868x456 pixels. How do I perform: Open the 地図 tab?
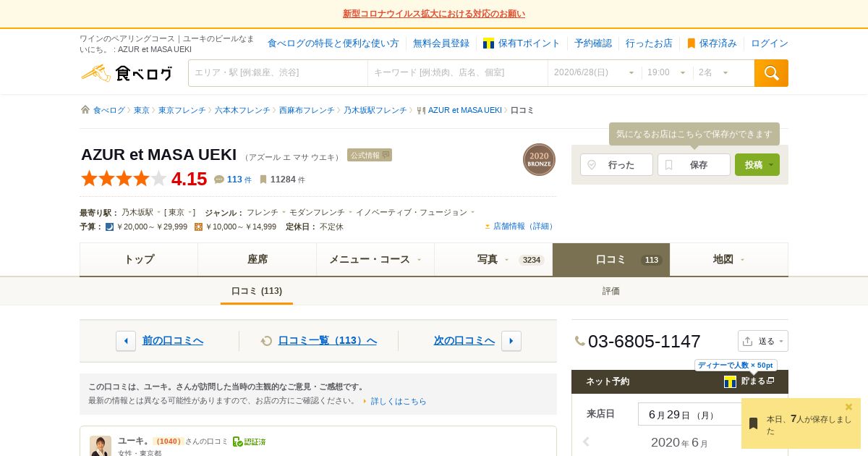[729, 259]
